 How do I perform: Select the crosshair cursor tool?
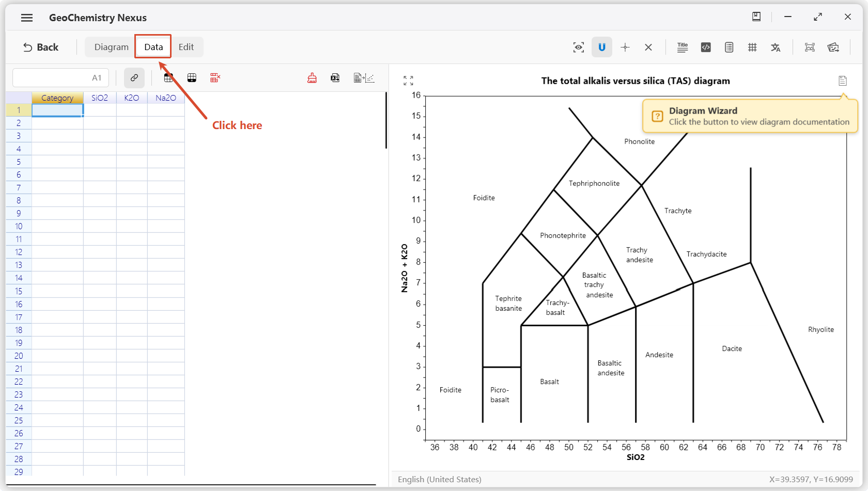[625, 47]
